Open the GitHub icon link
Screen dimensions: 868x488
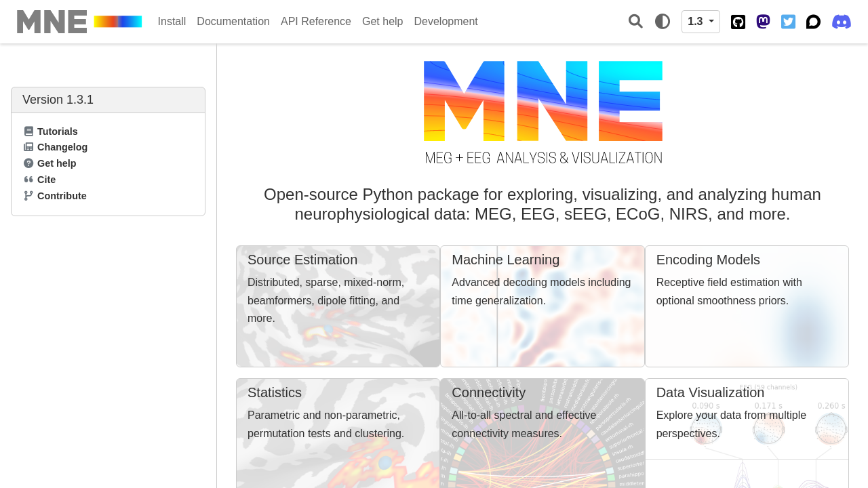(x=738, y=22)
